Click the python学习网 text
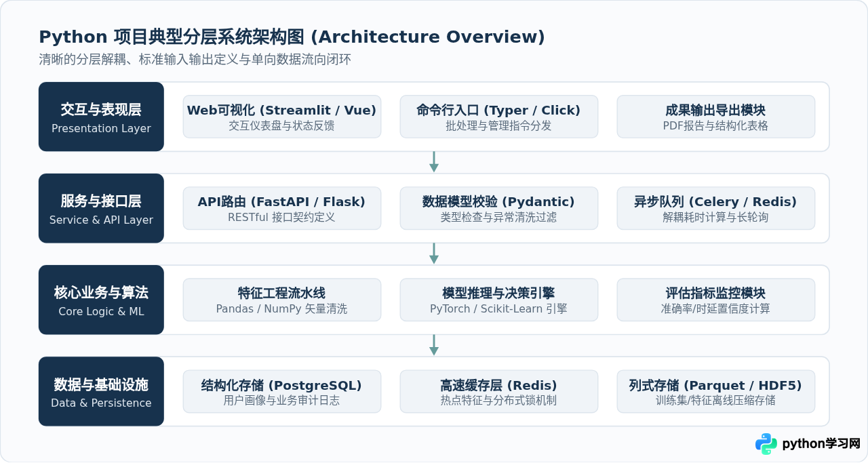Viewport: 868px width, 463px height. click(821, 444)
